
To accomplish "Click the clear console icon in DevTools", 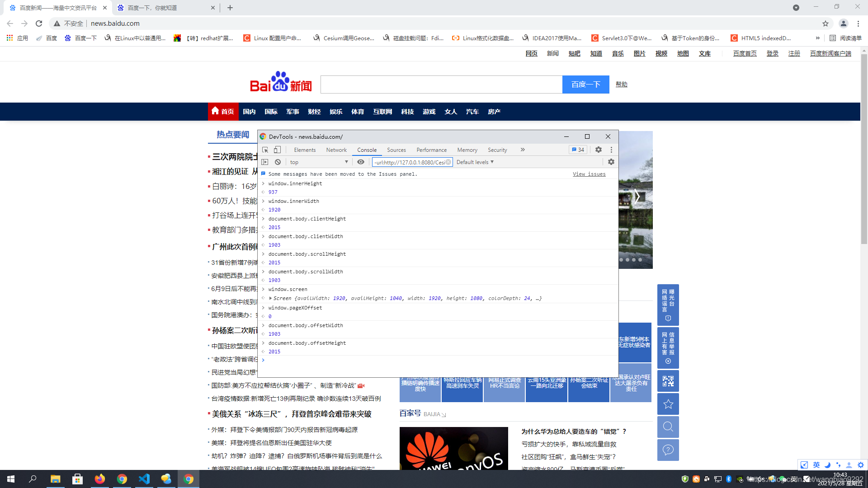I will (x=278, y=161).
